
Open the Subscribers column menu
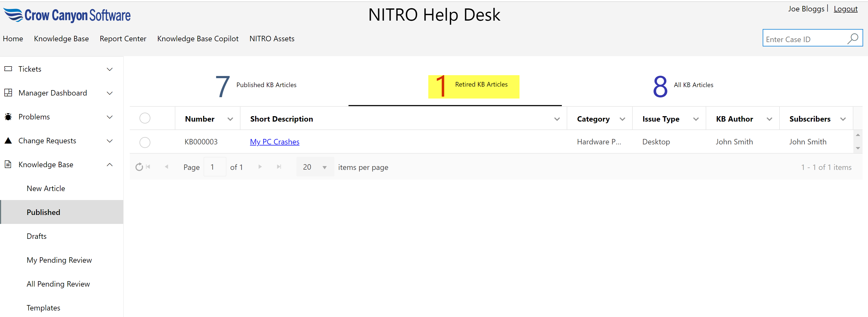point(843,119)
